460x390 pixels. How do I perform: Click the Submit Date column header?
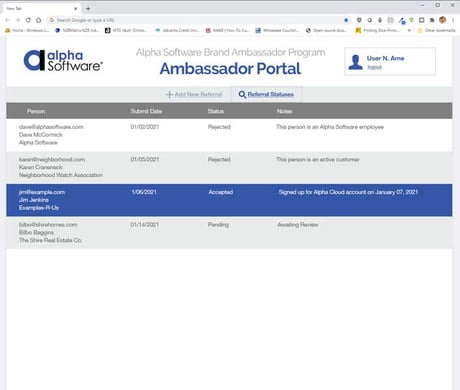coord(146,111)
